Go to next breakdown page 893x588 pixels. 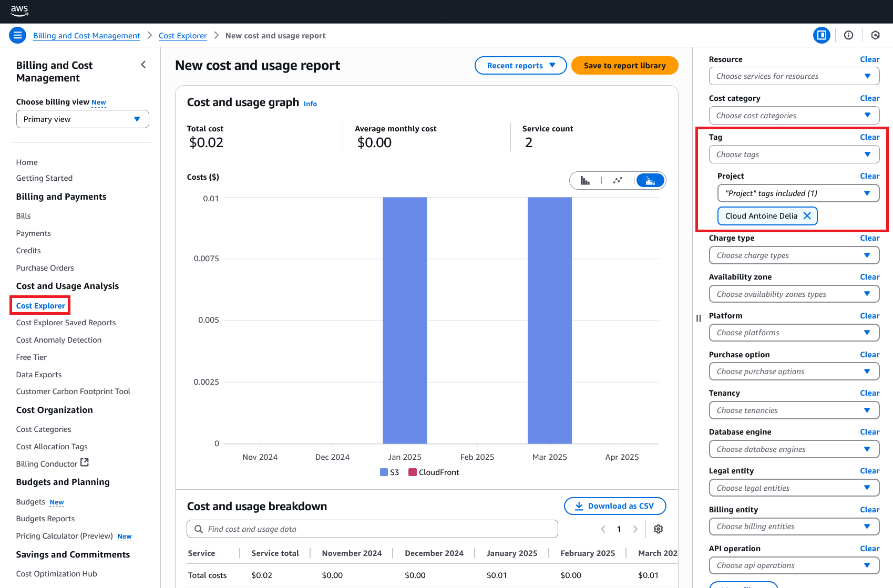[x=635, y=529]
